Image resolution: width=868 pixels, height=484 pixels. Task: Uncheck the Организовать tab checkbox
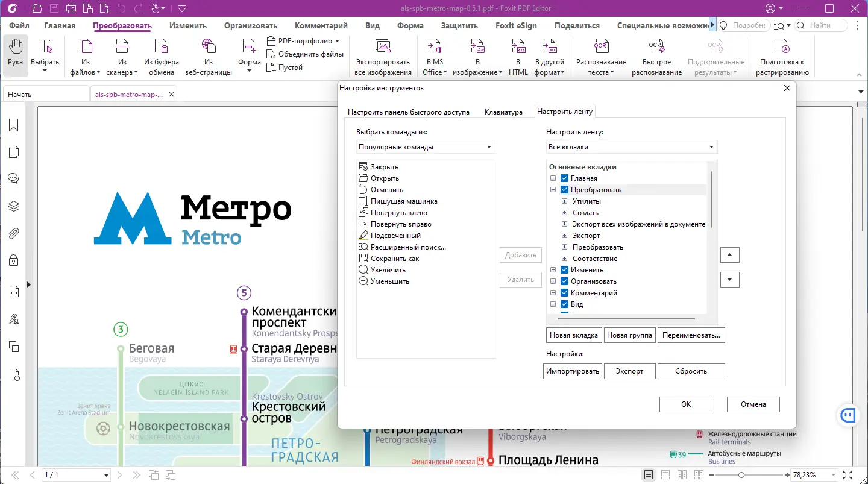tap(565, 281)
